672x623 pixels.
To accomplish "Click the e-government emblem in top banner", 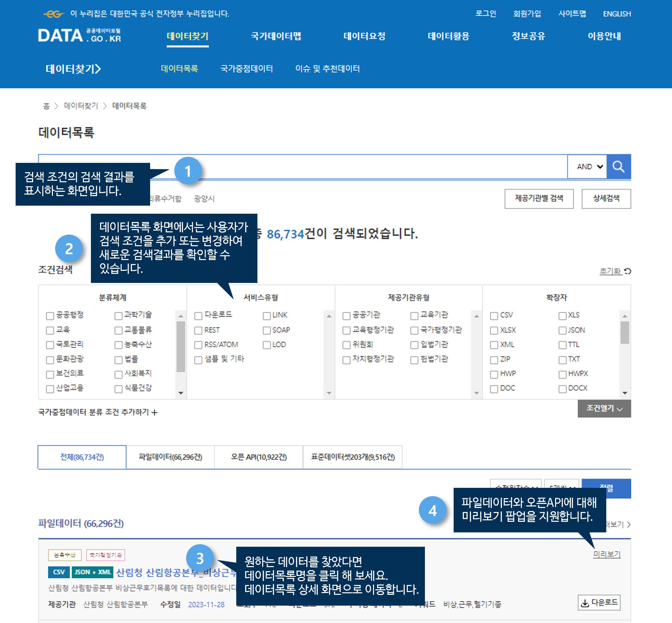I will click(53, 14).
